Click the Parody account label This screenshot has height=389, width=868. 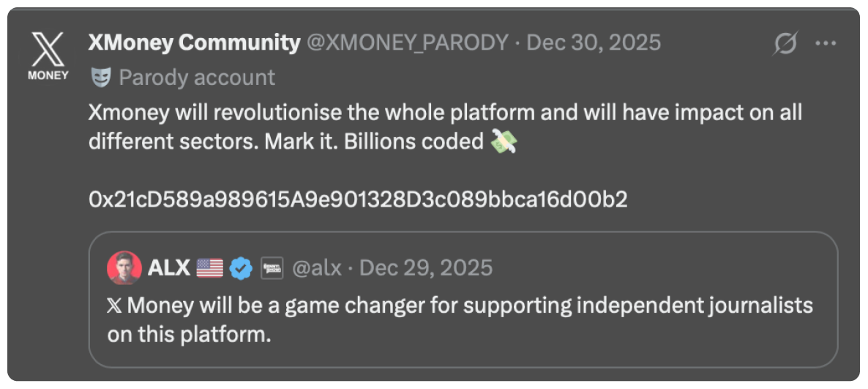(197, 77)
